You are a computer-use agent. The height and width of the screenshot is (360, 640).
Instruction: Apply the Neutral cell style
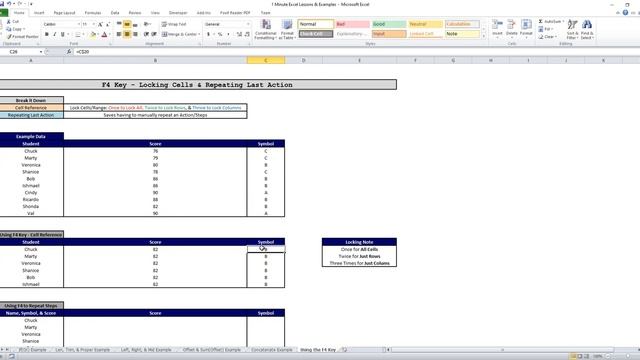click(425, 24)
